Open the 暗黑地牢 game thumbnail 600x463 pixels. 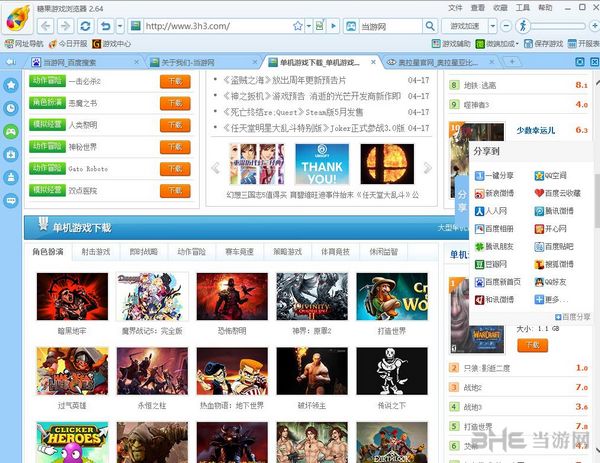click(72, 297)
